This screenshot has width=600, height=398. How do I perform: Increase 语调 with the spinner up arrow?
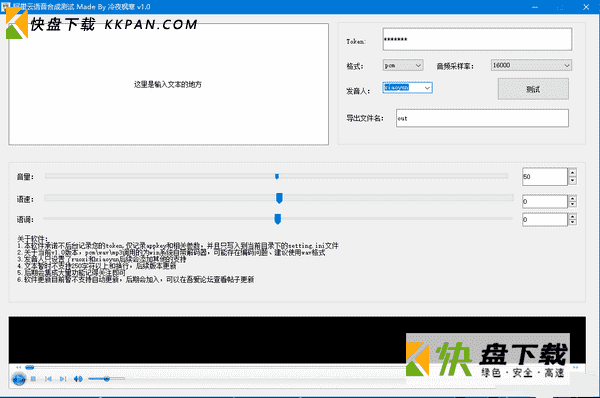click(572, 217)
